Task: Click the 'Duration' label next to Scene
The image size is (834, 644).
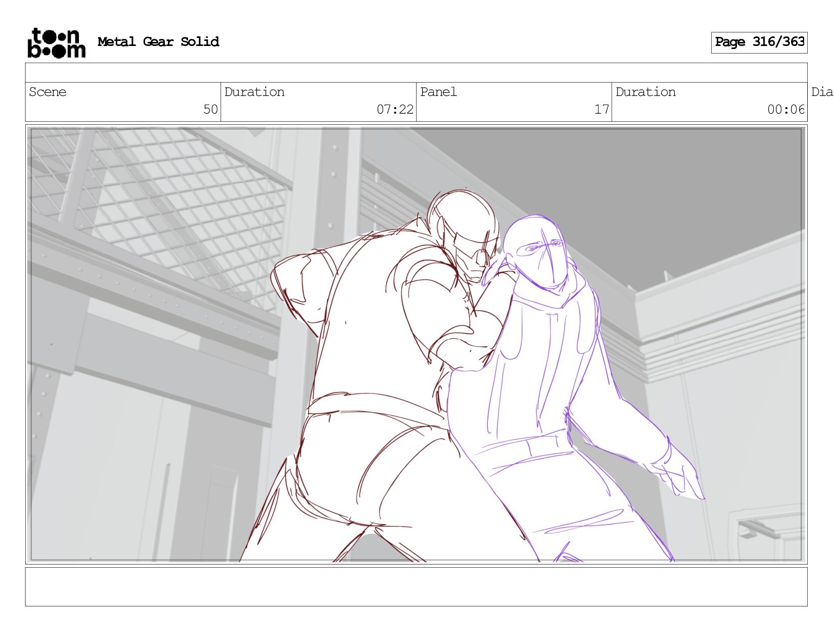Action: click(254, 92)
